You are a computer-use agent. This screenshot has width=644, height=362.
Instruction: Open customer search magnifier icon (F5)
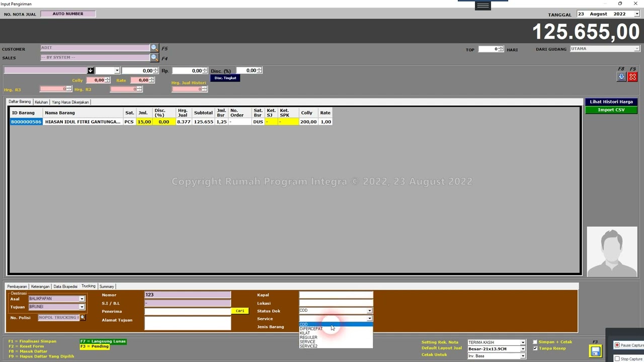(x=154, y=48)
